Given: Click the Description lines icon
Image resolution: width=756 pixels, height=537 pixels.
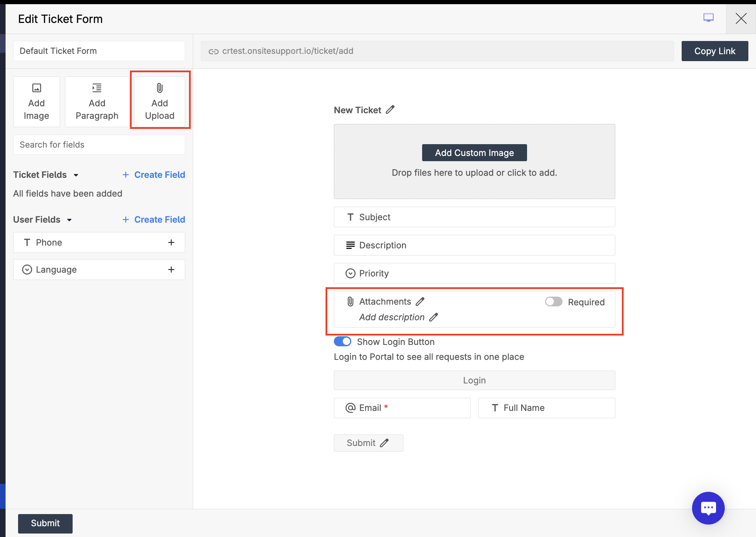Looking at the screenshot, I should tap(351, 245).
